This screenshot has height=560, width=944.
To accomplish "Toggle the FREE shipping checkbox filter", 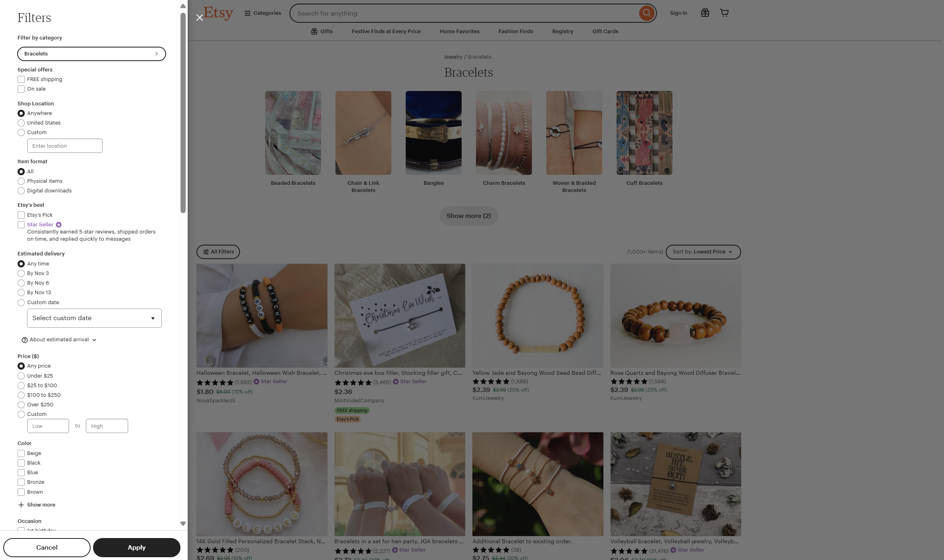I will pyautogui.click(x=21, y=79).
